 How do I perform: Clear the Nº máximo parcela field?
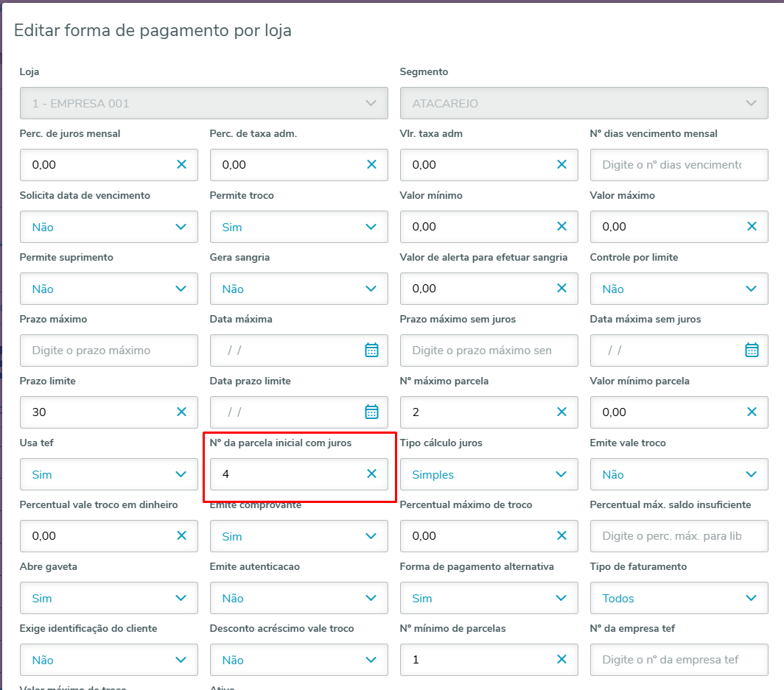[x=561, y=412]
